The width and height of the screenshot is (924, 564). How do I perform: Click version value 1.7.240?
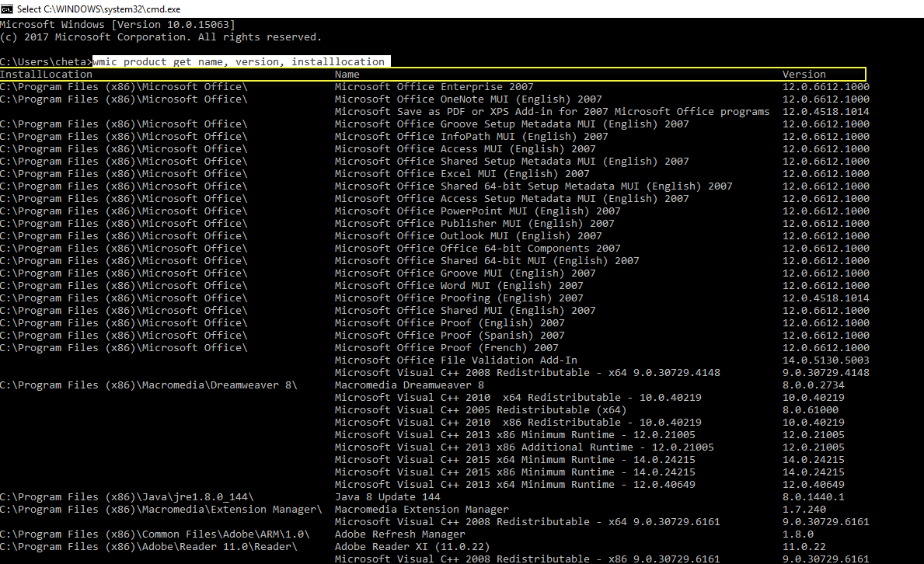point(804,508)
